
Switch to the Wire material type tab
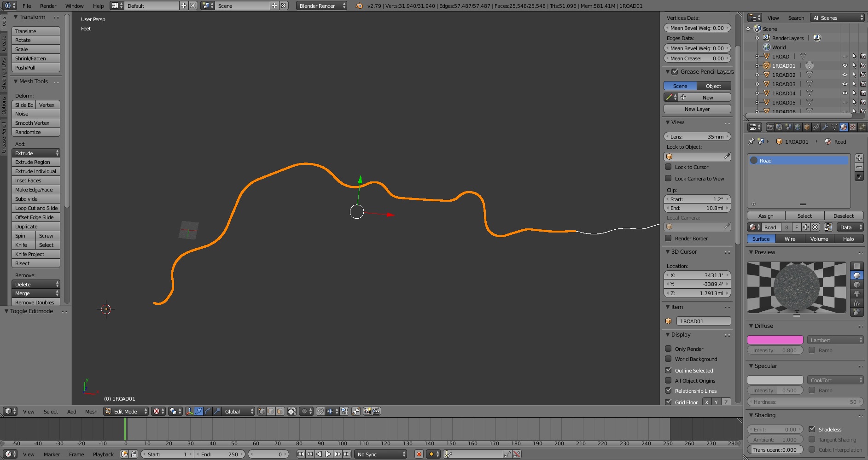pos(790,239)
